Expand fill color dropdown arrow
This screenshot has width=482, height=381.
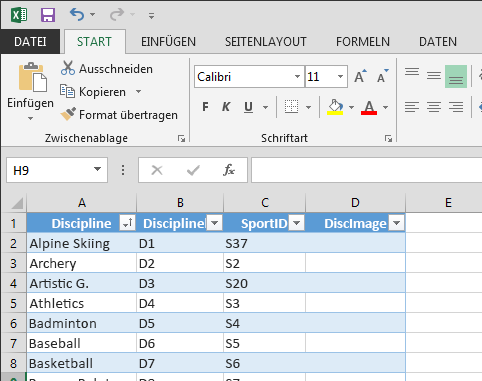point(351,107)
